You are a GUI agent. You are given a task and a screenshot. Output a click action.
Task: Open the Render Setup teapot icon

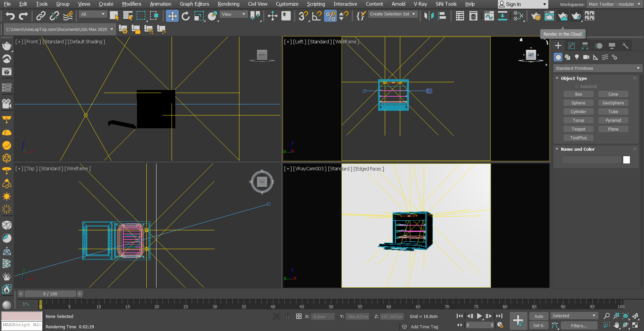(536, 16)
